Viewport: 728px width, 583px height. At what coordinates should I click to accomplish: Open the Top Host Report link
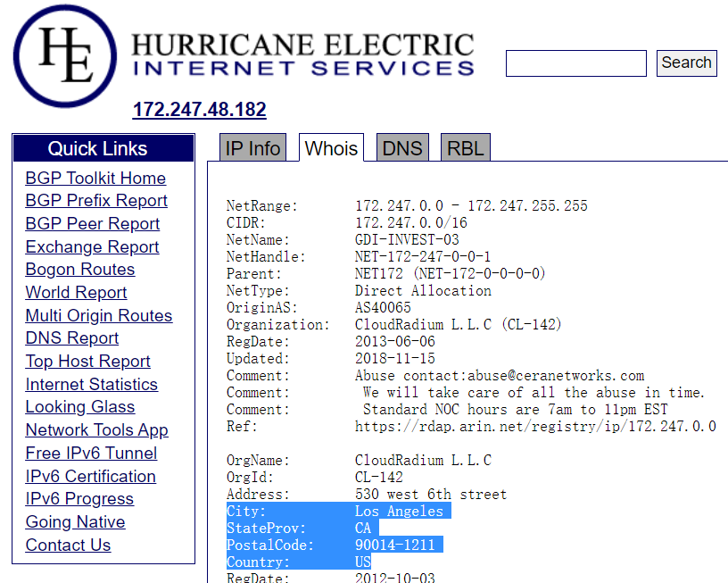87,362
